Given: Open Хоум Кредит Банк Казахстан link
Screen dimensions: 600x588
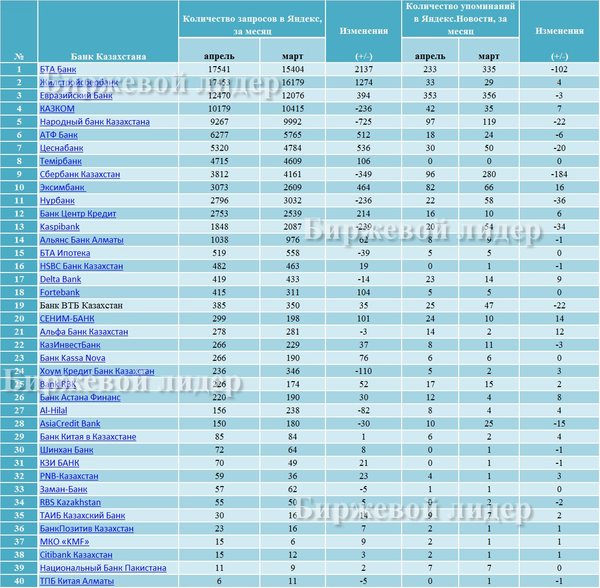Looking at the screenshot, I should 97,371.
